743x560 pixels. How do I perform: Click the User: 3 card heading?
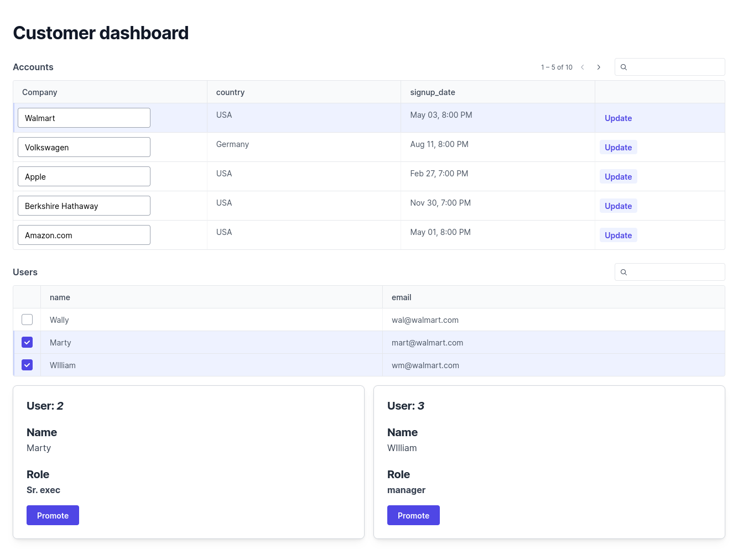(406, 406)
